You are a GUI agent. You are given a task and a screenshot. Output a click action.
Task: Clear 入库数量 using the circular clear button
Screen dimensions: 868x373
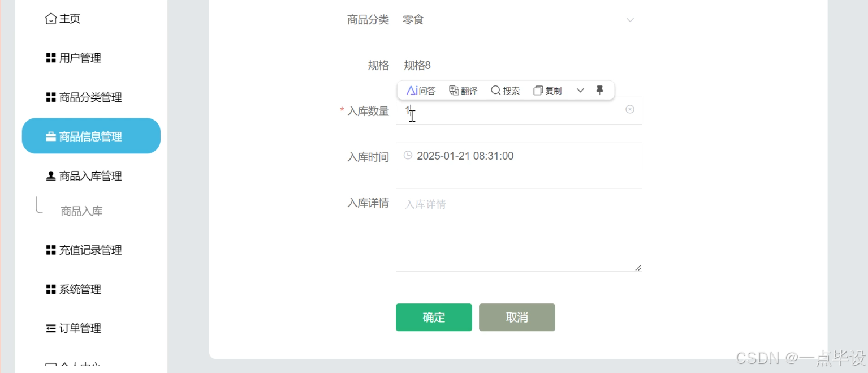[x=629, y=109]
